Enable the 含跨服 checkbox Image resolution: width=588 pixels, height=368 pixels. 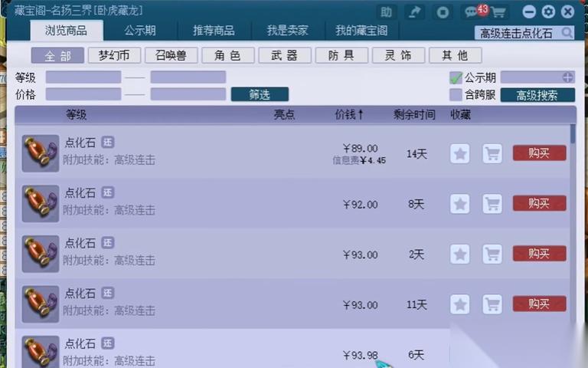pos(456,94)
